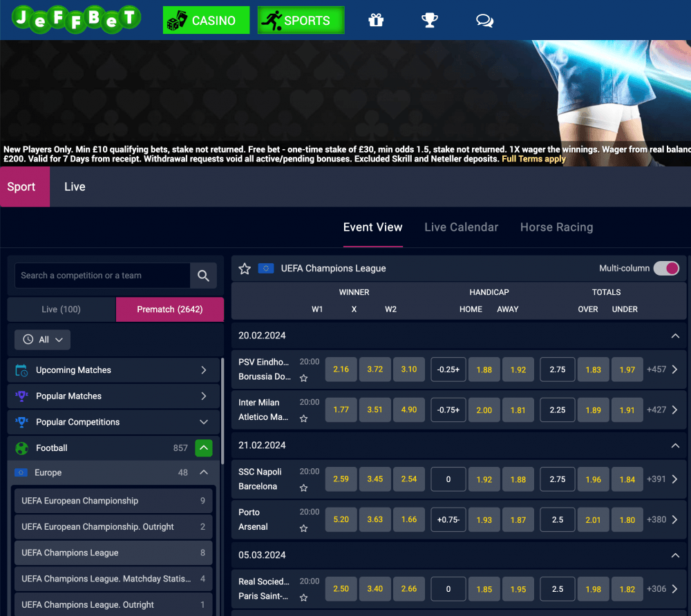Image resolution: width=691 pixels, height=616 pixels.
Task: Expand Popular Matches chevron
Action: (204, 396)
